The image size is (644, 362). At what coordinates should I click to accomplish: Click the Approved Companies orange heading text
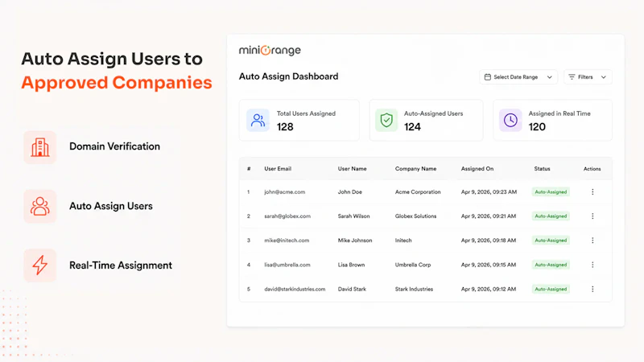pos(117,83)
